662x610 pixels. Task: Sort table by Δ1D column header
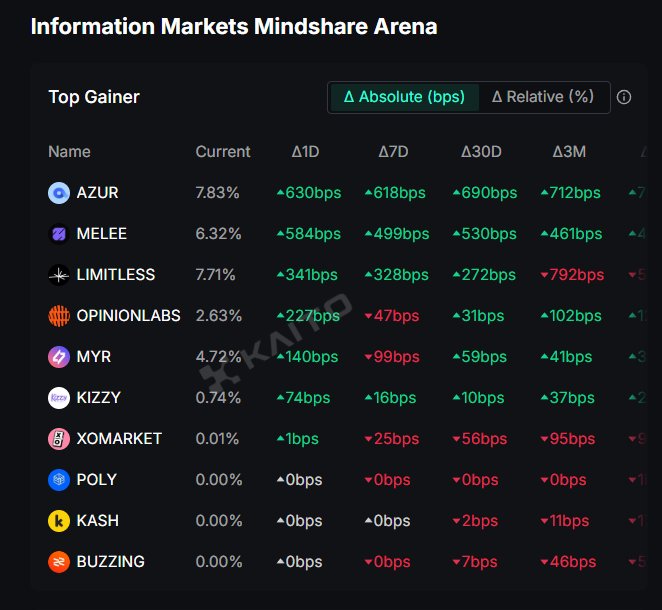click(x=305, y=152)
